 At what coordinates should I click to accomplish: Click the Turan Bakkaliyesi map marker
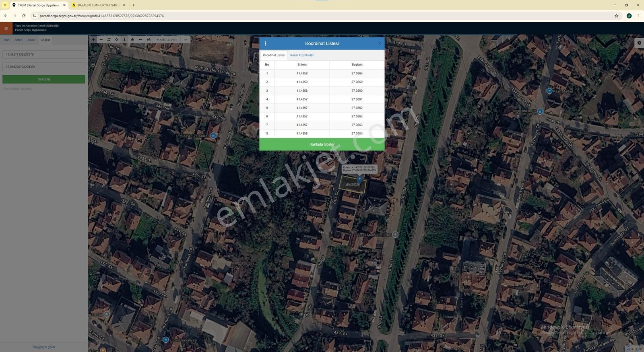166,340
